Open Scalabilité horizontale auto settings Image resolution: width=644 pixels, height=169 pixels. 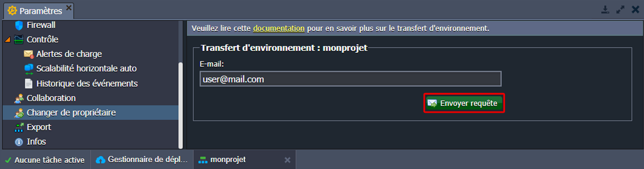coord(86,69)
